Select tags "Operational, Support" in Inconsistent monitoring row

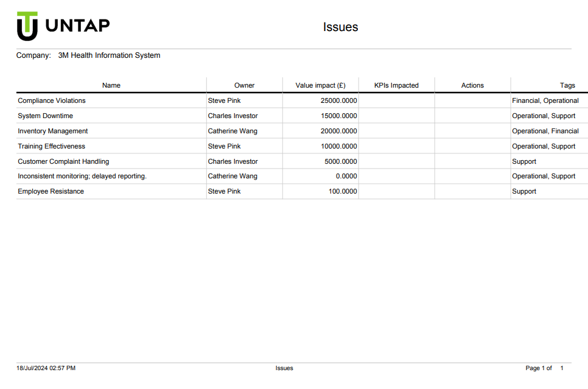point(544,176)
